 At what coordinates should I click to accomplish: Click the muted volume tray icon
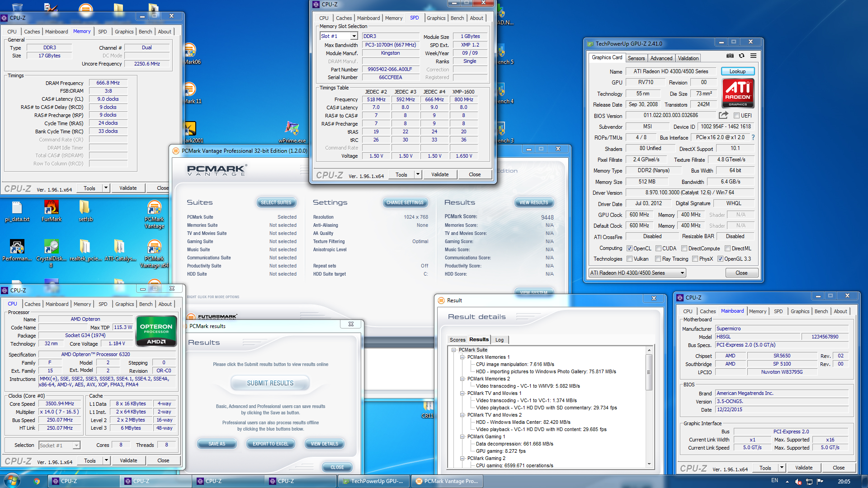click(x=798, y=482)
